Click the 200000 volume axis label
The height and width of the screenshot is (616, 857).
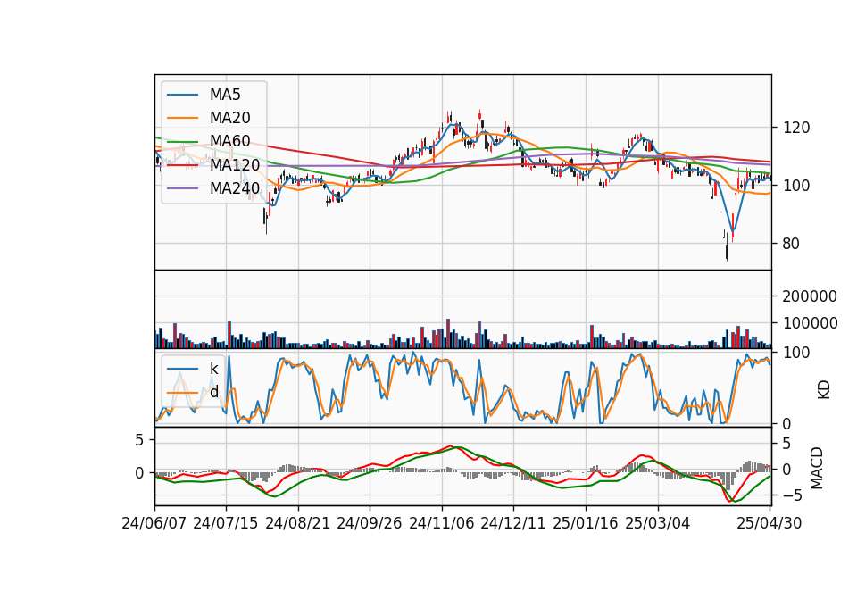[810, 296]
